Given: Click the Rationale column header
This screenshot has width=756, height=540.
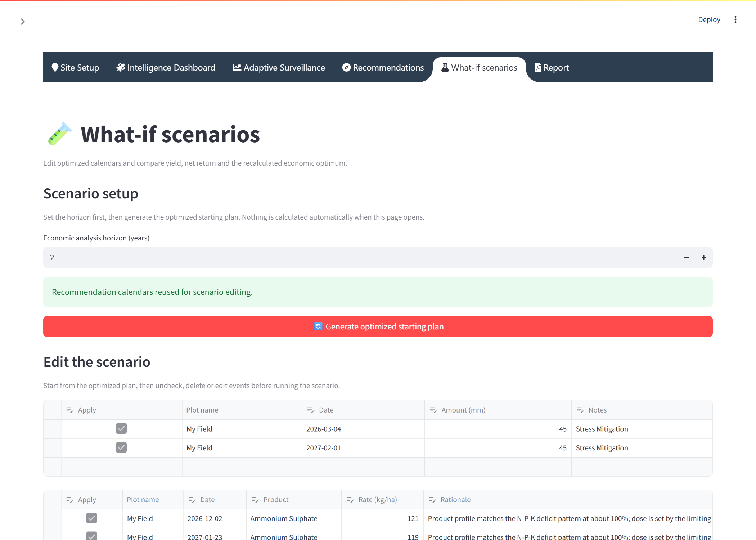Looking at the screenshot, I should (x=568, y=500).
